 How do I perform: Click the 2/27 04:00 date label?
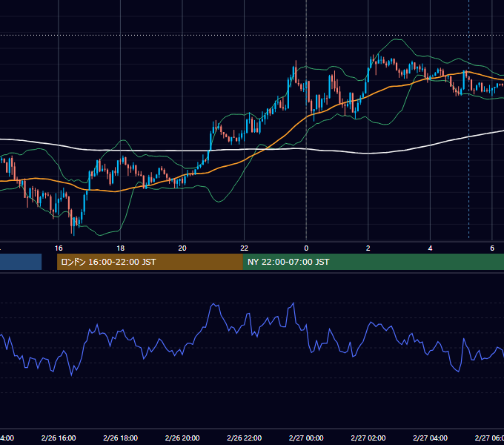430,438
